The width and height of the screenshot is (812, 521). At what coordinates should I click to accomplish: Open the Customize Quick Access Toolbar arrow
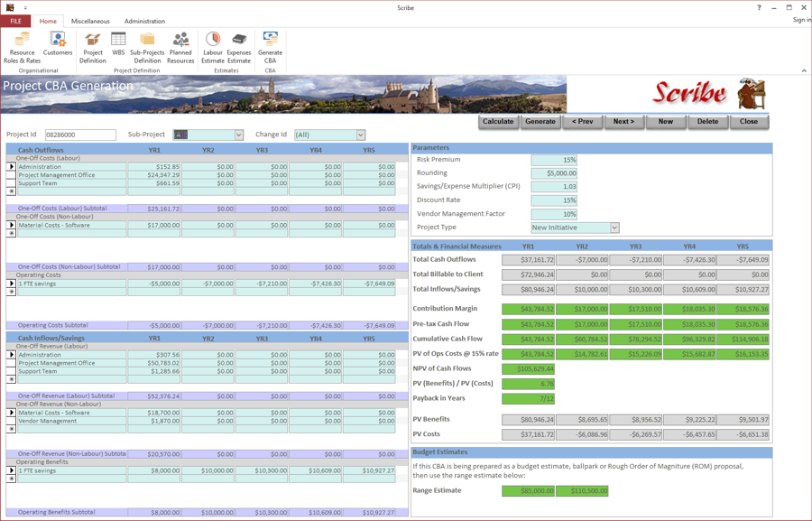(25, 8)
